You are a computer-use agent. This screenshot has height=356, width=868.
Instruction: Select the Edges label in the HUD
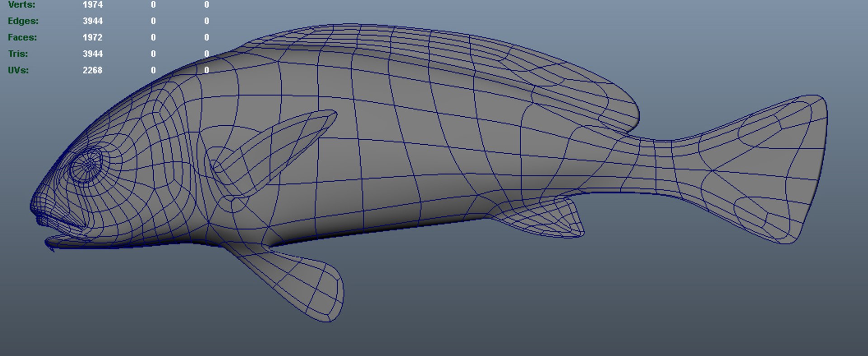tap(23, 21)
